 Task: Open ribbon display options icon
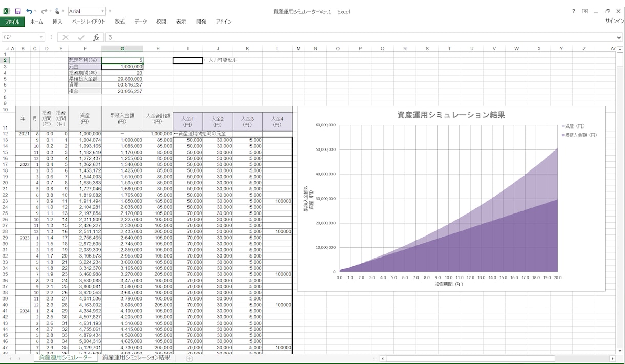(585, 11)
